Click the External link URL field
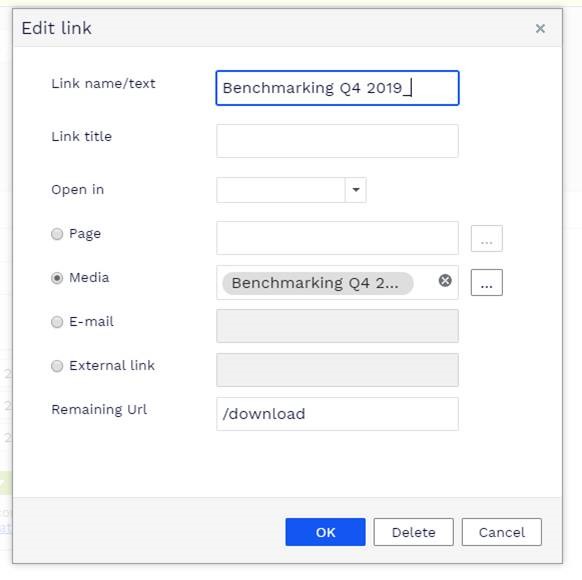The width and height of the screenshot is (582, 580). [x=337, y=370]
